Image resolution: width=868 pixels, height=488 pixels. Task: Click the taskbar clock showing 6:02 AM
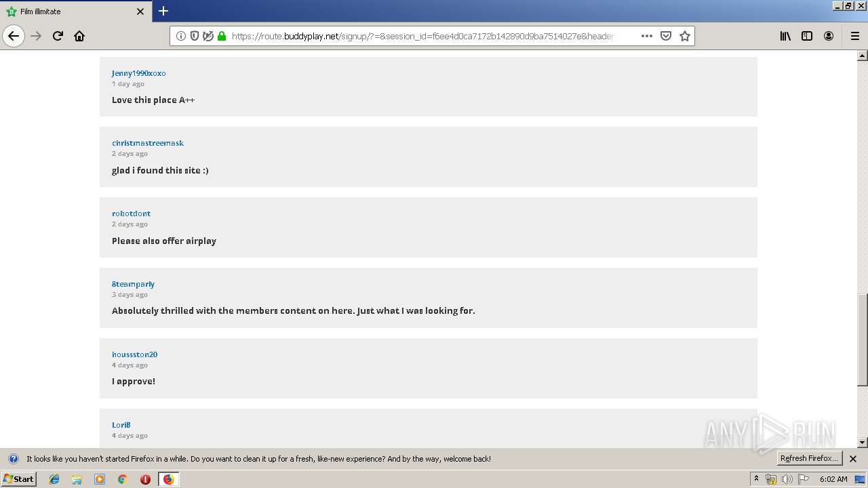pos(833,479)
